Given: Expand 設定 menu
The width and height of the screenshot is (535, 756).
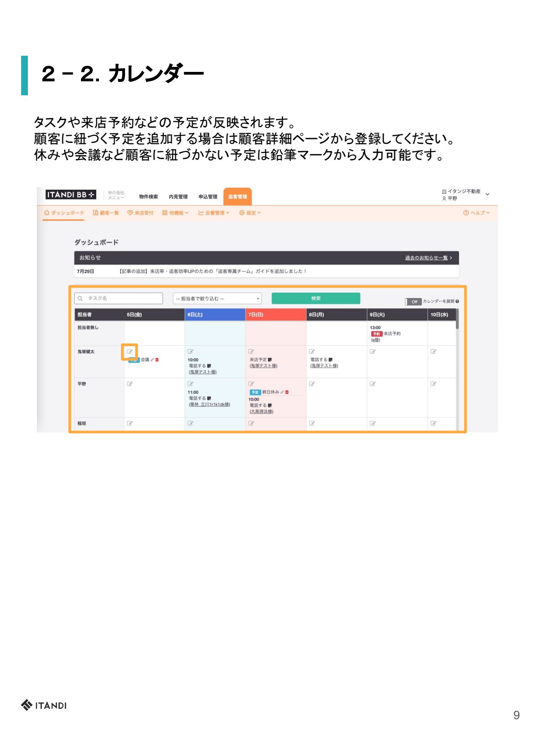Looking at the screenshot, I should coord(250,213).
